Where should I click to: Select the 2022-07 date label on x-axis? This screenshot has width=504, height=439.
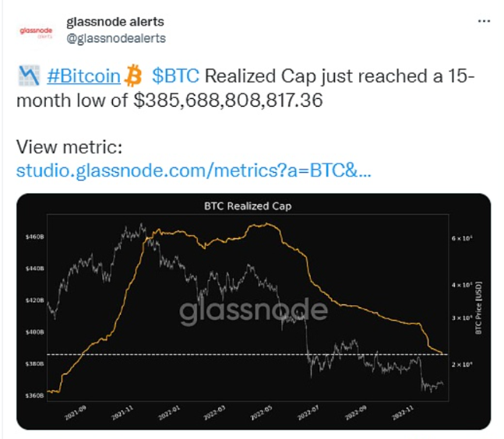(309, 410)
